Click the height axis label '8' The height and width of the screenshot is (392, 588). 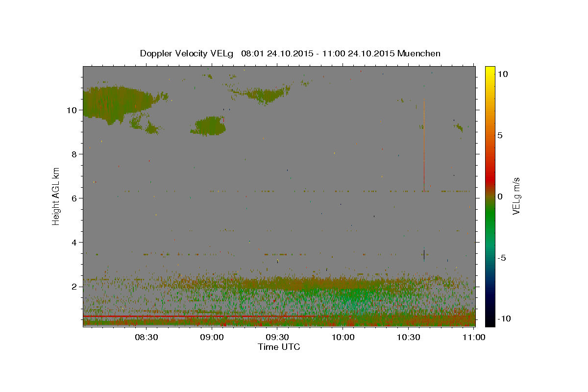pos(74,154)
